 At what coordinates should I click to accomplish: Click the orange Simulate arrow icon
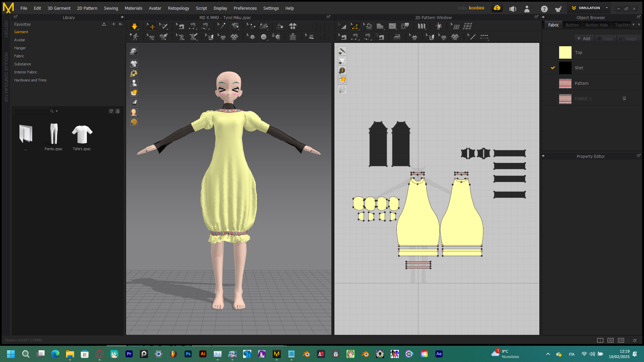click(134, 26)
